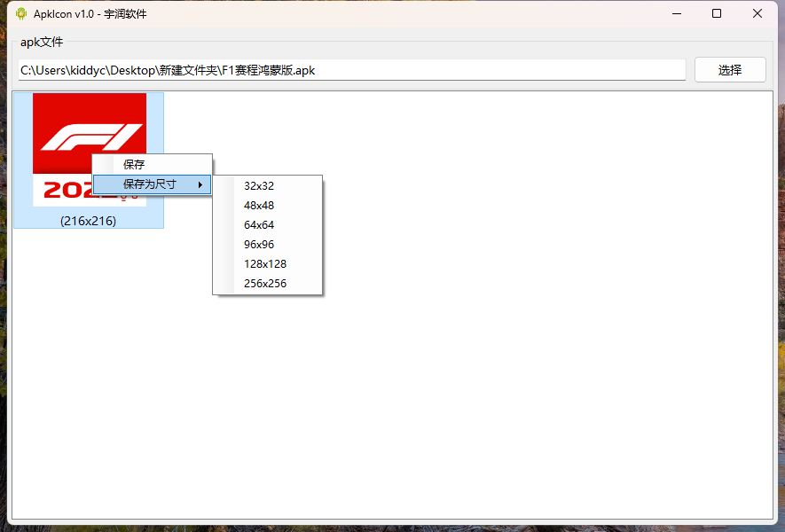Open the 保存为尺寸 submenu entry
This screenshot has height=532, width=785.
coord(153,184)
